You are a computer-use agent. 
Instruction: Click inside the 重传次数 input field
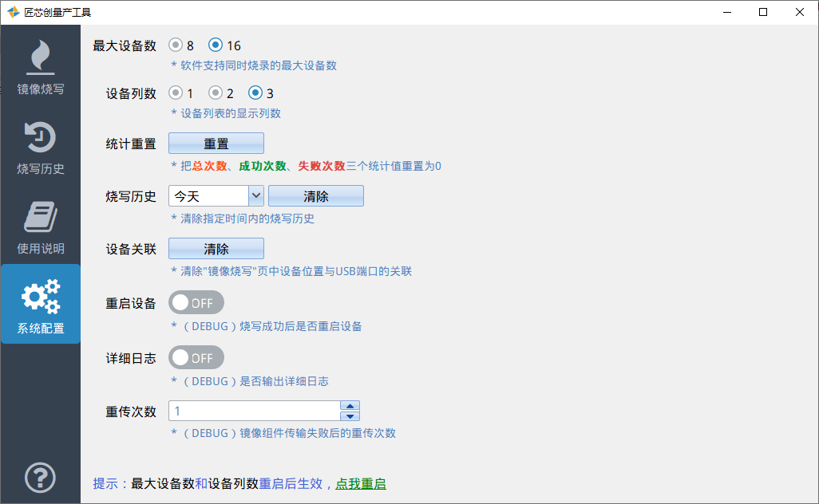coord(247,410)
